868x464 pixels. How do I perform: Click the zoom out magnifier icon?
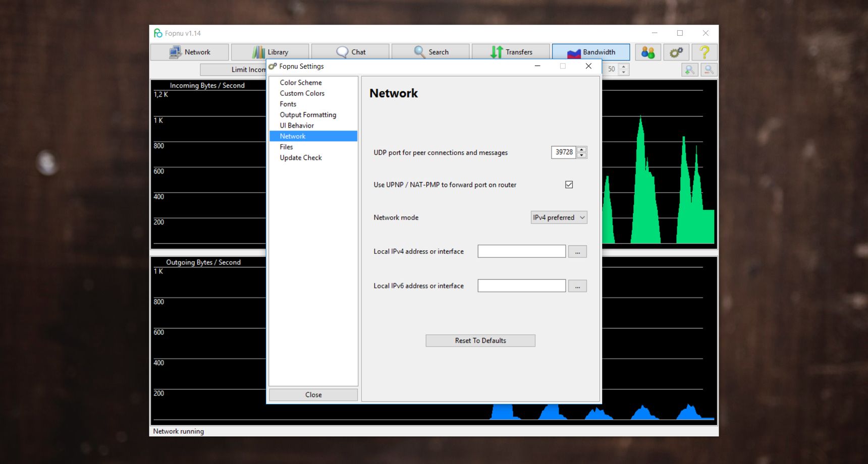pos(709,70)
